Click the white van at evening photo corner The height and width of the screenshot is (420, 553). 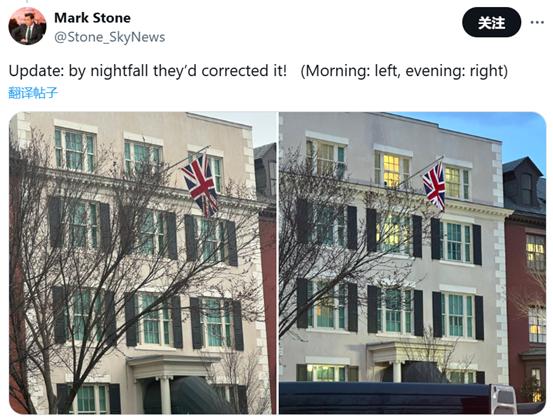(x=504, y=399)
